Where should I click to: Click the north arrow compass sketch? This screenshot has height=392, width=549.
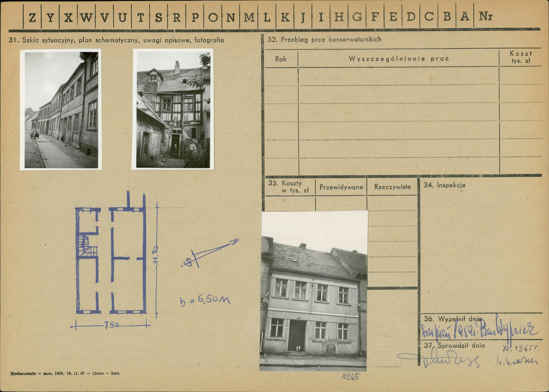[210, 253]
